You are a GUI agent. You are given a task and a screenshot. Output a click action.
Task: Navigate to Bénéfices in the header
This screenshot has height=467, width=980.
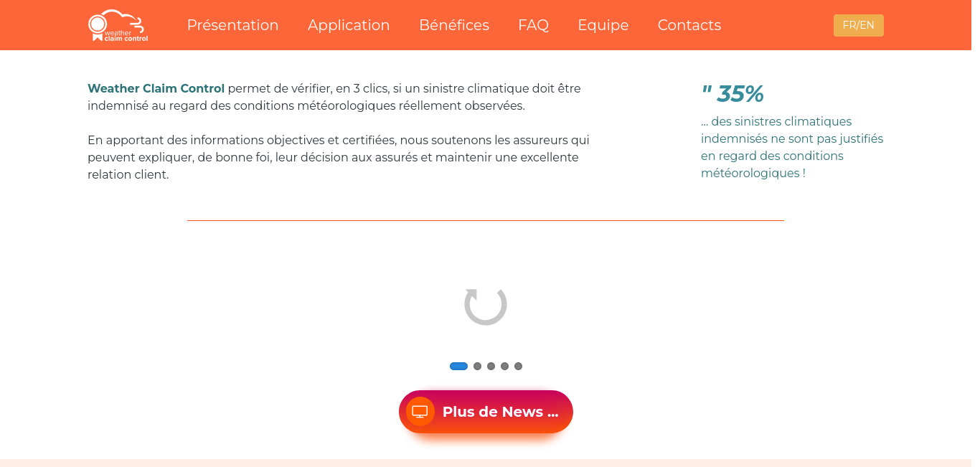[454, 25]
